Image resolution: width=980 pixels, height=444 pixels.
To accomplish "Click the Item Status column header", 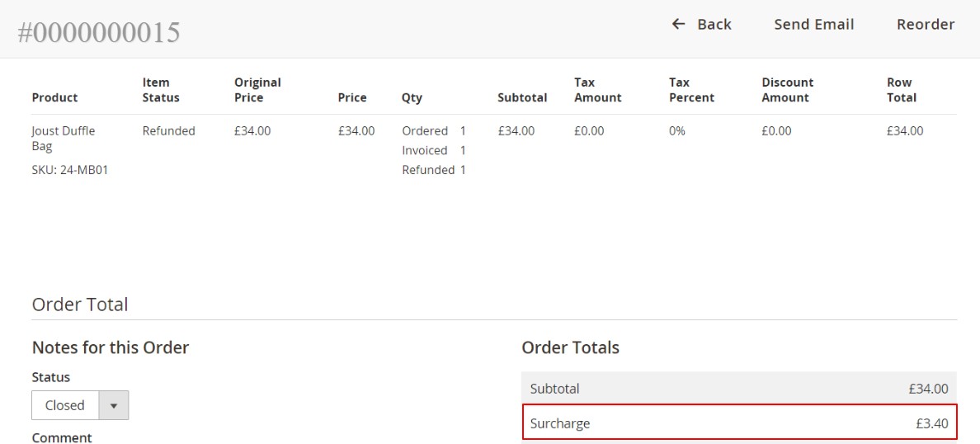I will click(x=160, y=90).
